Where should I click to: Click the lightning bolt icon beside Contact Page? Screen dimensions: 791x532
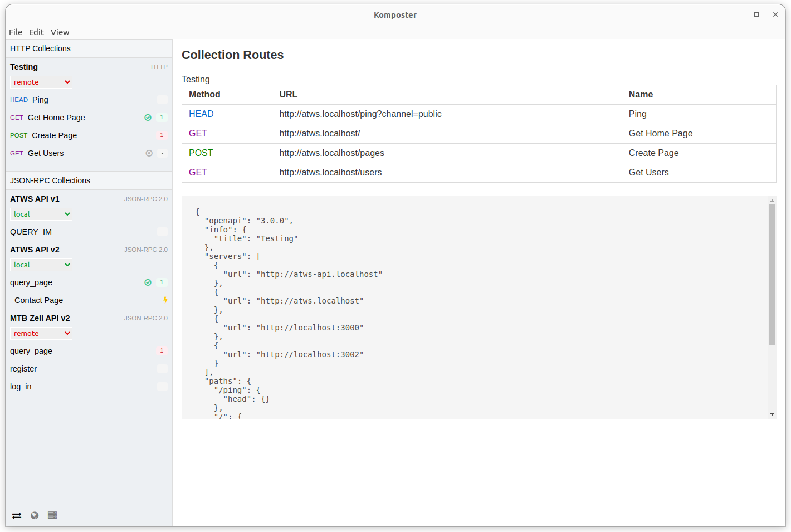pyautogui.click(x=165, y=300)
